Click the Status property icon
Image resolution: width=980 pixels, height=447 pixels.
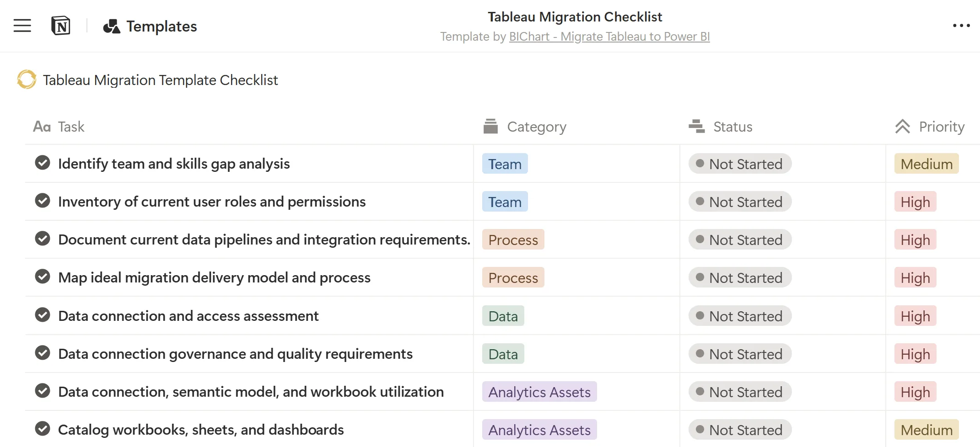tap(696, 127)
